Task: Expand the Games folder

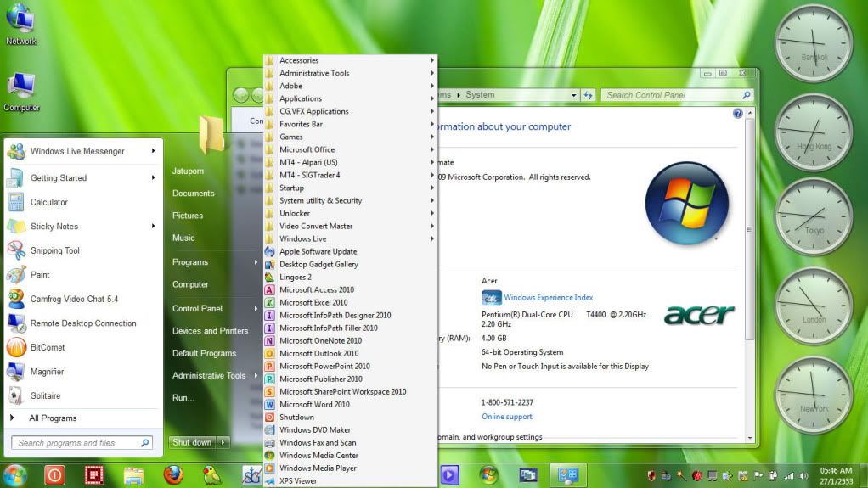Action: pos(351,137)
